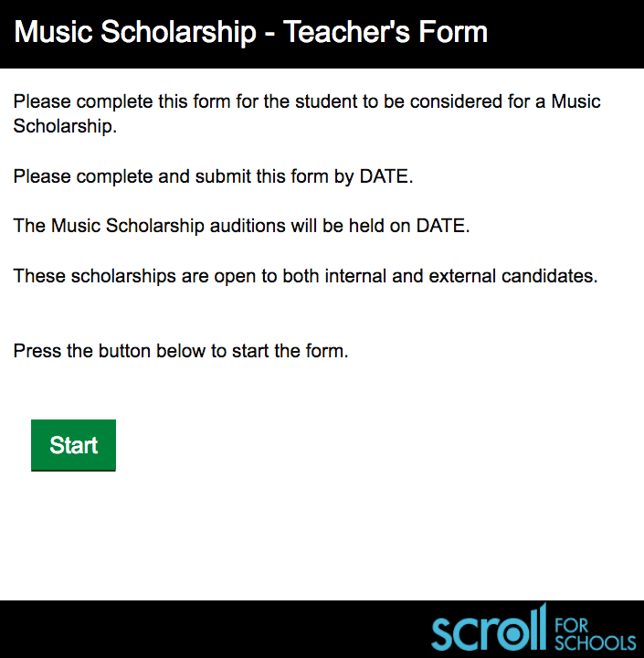The image size is (644, 658).
Task: Click the word DATE in submit line
Action: (x=386, y=176)
